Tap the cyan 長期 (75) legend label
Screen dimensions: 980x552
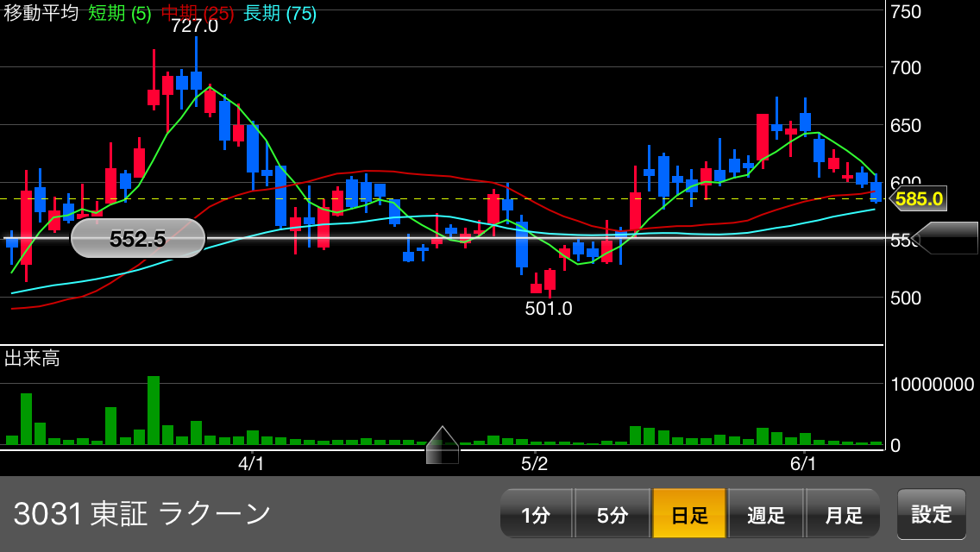point(280,14)
